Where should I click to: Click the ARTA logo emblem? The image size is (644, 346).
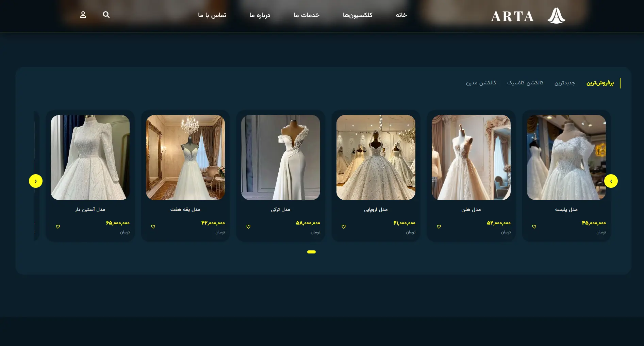click(x=556, y=16)
